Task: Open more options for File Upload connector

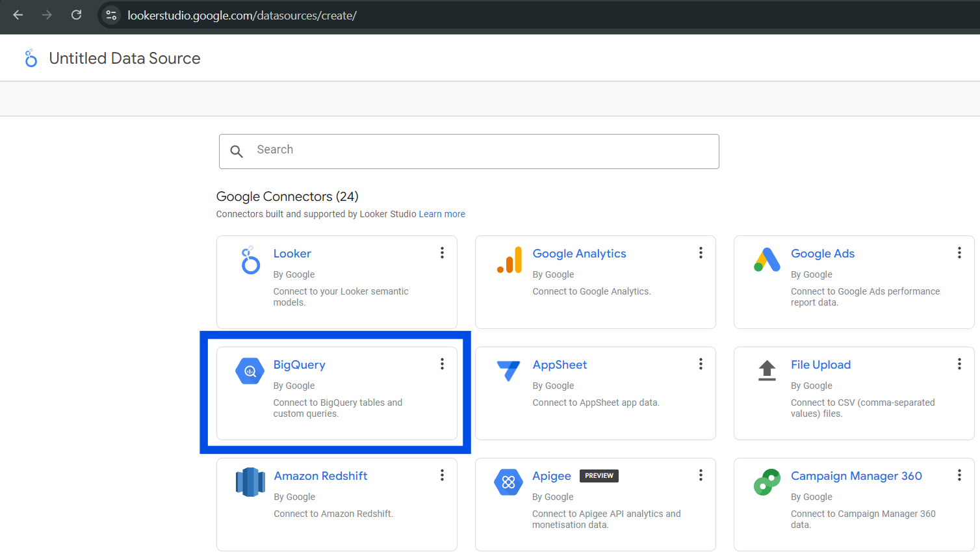Action: click(959, 364)
